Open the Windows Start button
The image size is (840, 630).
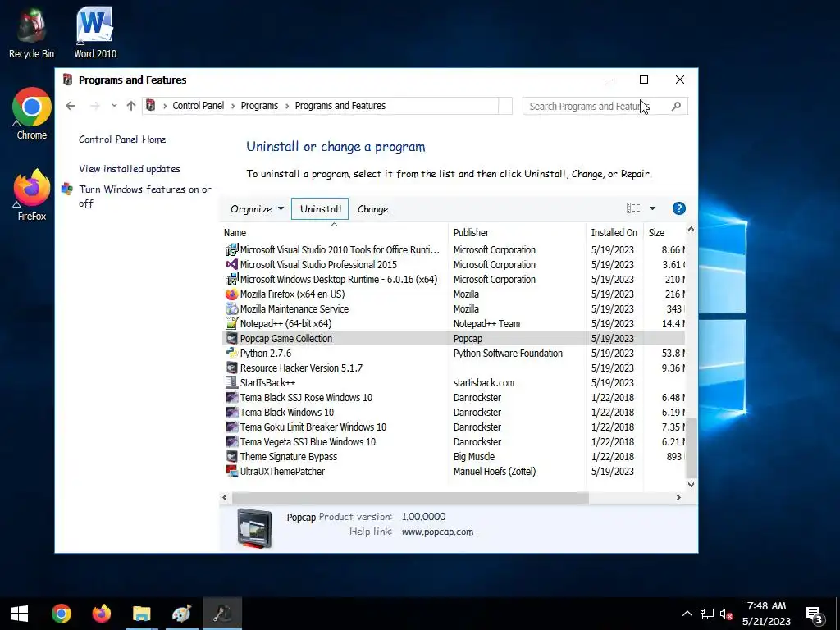20,614
